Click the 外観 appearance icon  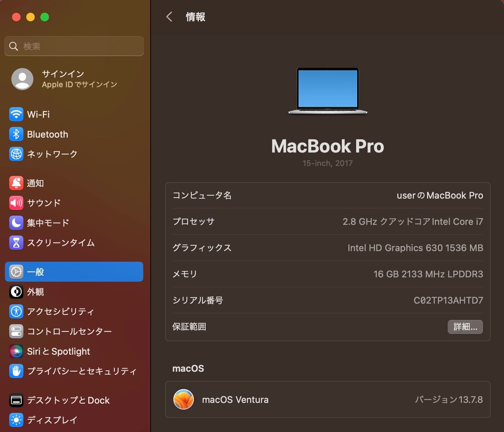(x=16, y=292)
